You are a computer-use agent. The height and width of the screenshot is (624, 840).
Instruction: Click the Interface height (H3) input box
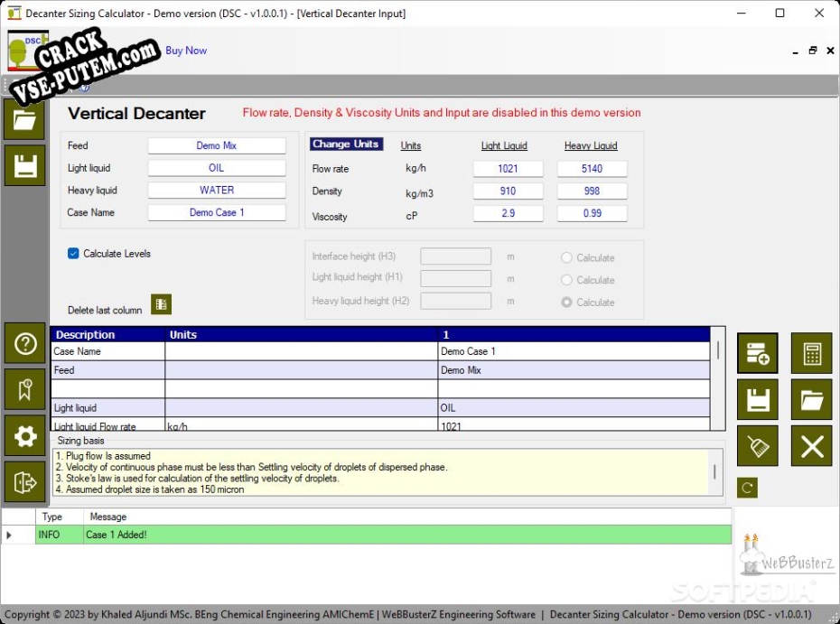(455, 256)
